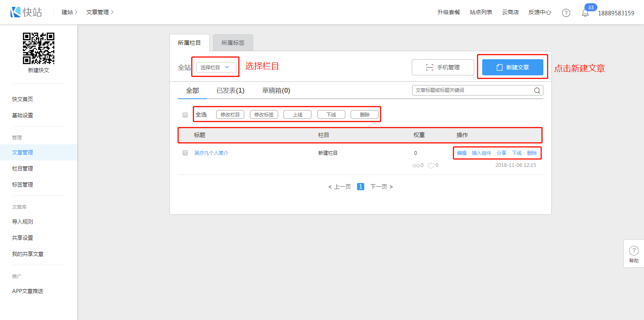The width and height of the screenshot is (644, 320).
Task: Switch to the 所属标签 tab
Action: click(x=233, y=43)
